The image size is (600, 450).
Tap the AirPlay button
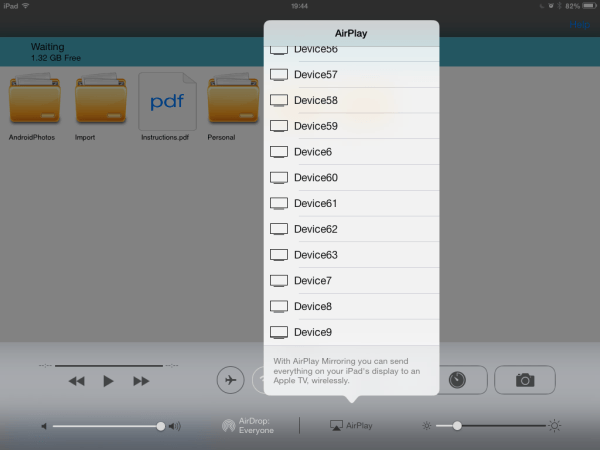tap(351, 425)
